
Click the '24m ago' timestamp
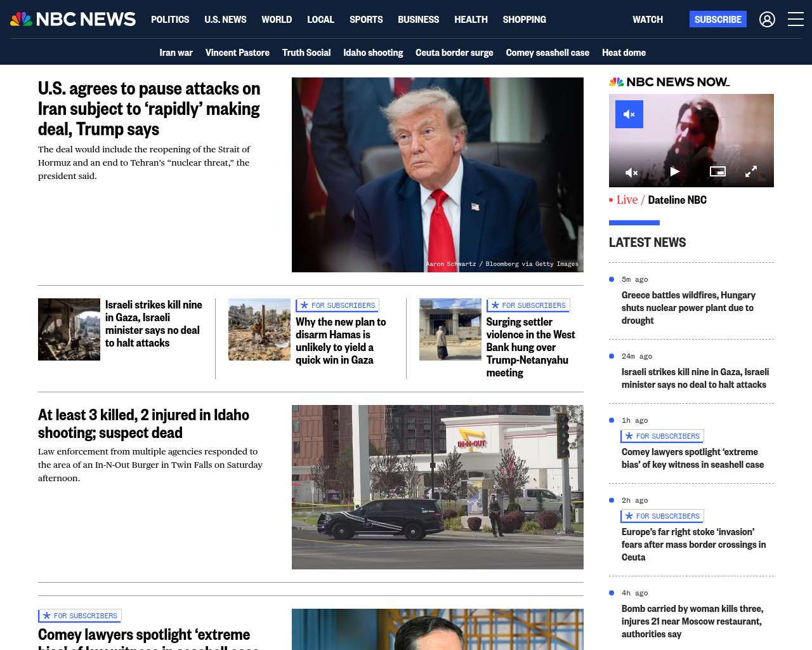[637, 356]
